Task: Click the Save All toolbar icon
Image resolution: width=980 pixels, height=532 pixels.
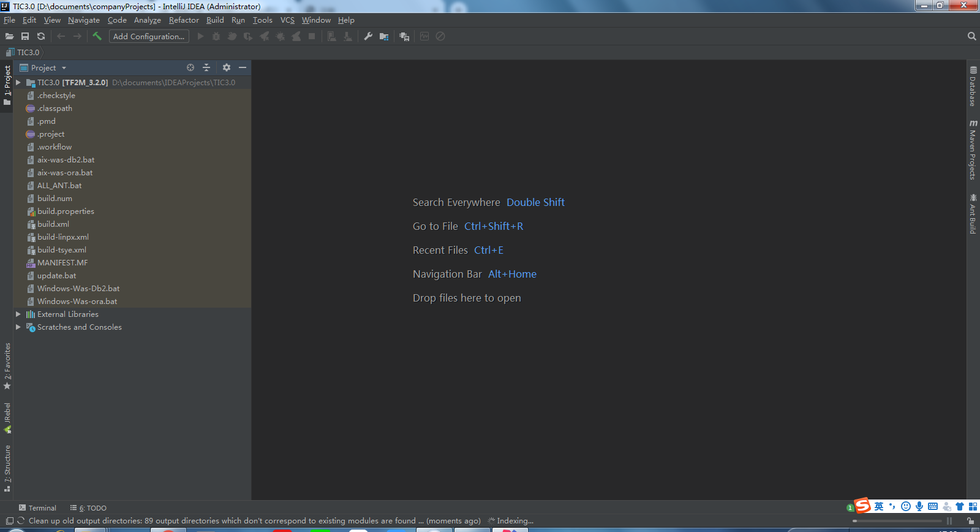Action: point(25,37)
